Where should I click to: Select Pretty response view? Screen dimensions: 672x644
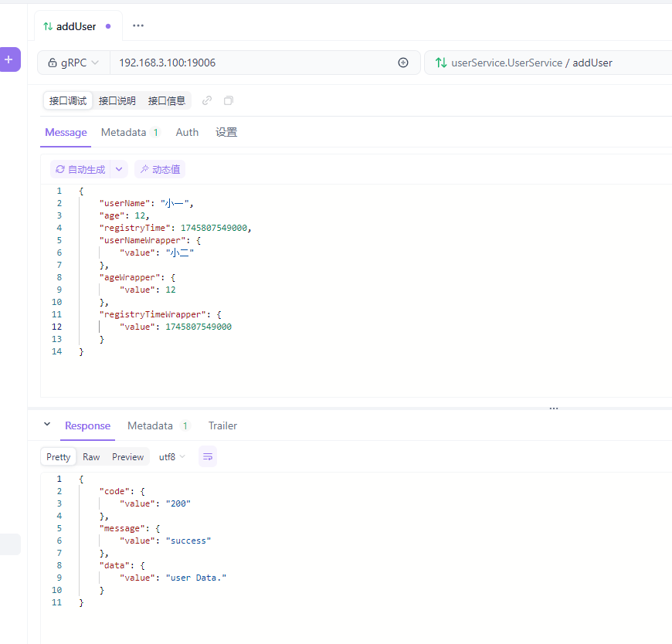[58, 457]
